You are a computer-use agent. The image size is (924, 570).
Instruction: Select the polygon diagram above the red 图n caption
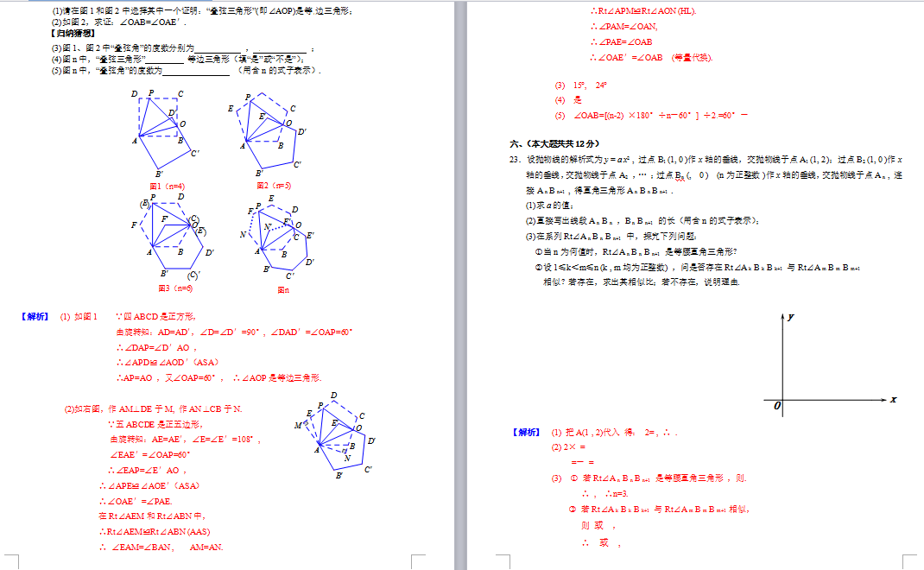tap(277, 237)
